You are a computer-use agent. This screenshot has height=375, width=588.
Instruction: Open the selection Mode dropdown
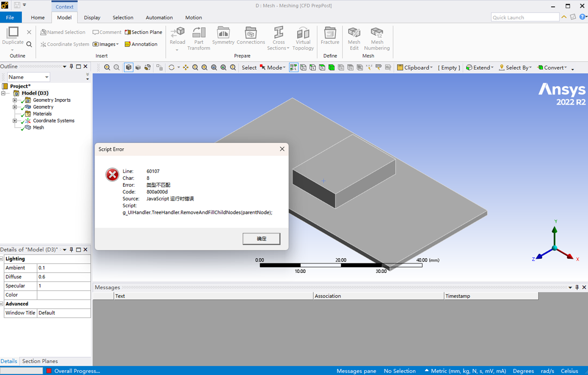pyautogui.click(x=273, y=67)
